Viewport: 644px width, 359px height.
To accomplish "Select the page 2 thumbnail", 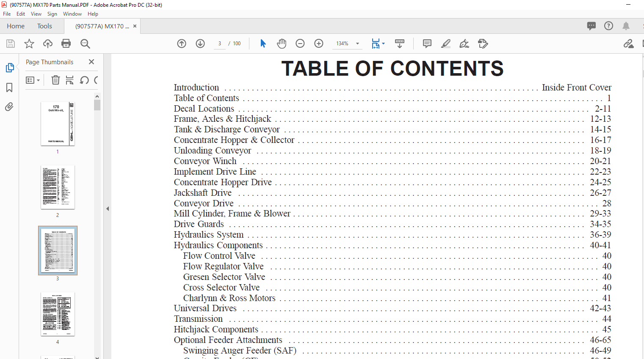I will point(58,187).
